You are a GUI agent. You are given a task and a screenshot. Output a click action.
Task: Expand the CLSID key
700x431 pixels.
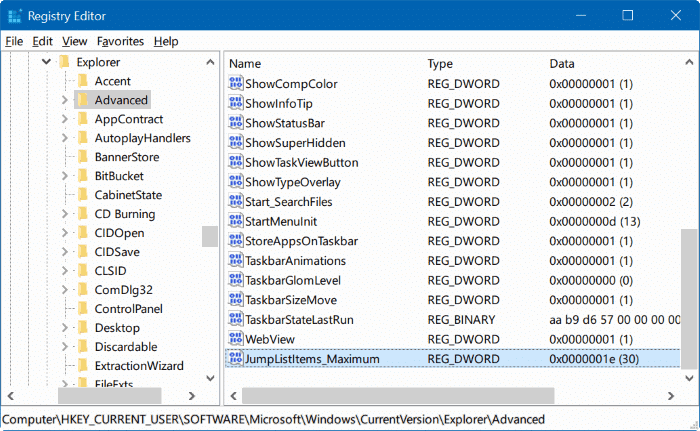pos(65,271)
